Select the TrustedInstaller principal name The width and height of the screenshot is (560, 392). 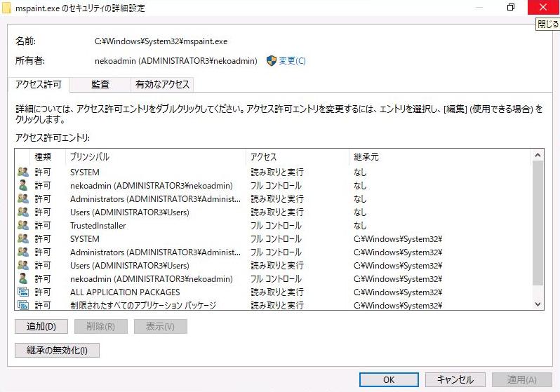[98, 226]
